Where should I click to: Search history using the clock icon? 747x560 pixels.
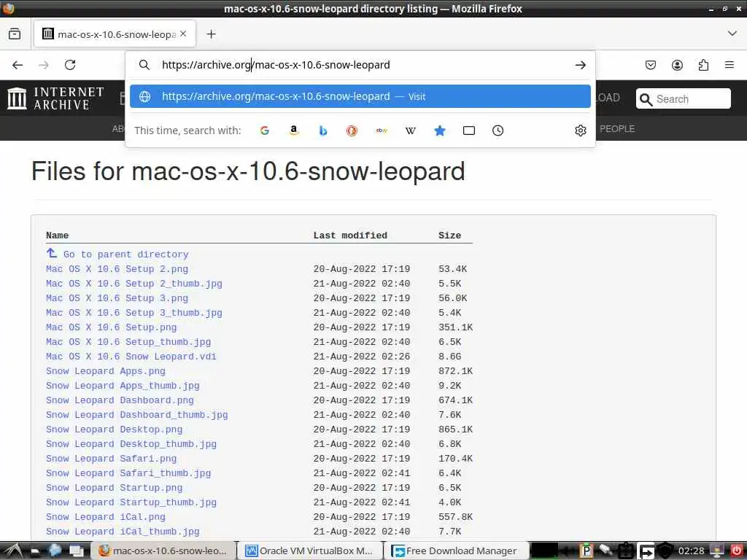(498, 131)
